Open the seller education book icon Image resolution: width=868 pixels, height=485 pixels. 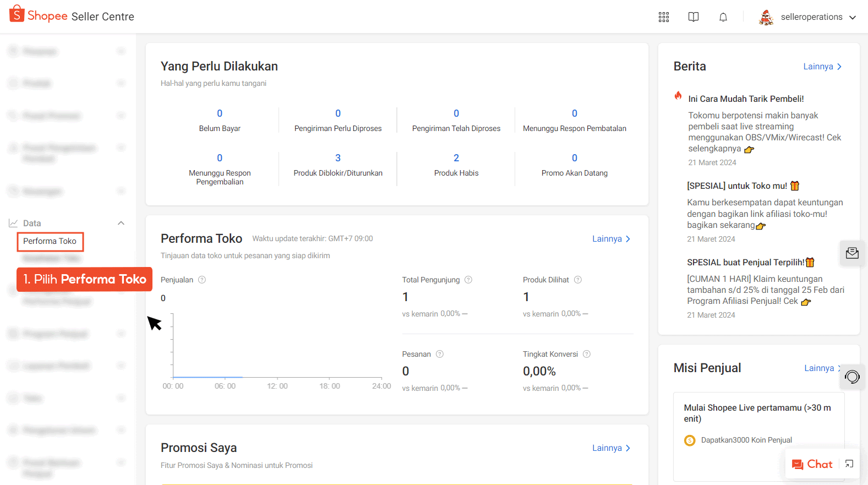[694, 17]
